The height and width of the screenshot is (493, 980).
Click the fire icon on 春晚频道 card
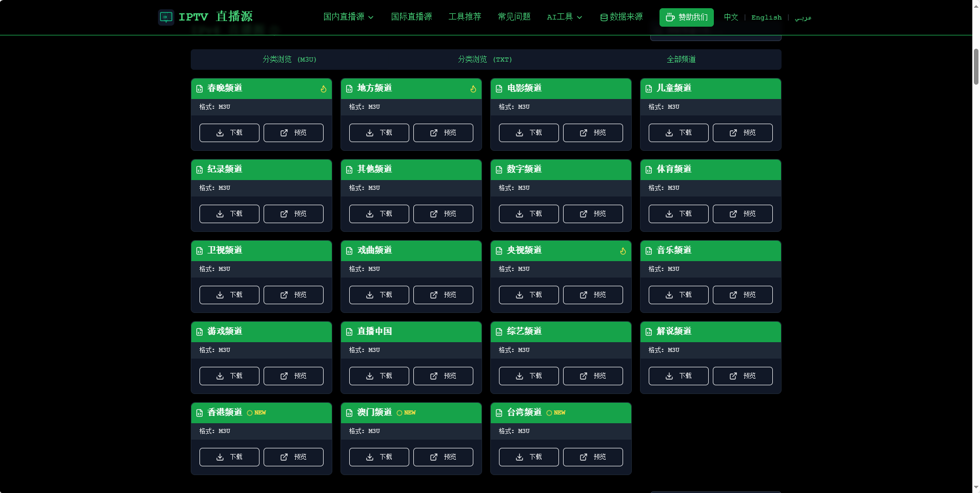click(x=324, y=88)
